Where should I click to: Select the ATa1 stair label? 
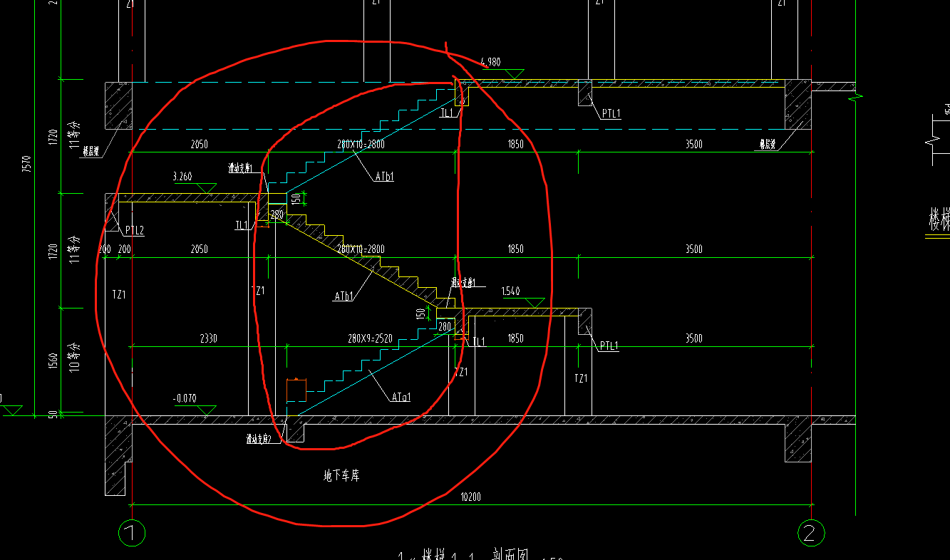pos(401,398)
